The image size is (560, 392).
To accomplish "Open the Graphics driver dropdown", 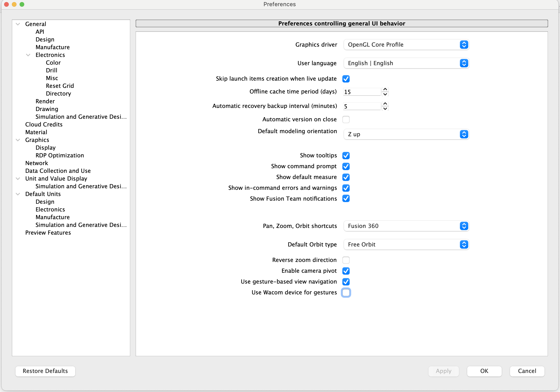I will [406, 45].
